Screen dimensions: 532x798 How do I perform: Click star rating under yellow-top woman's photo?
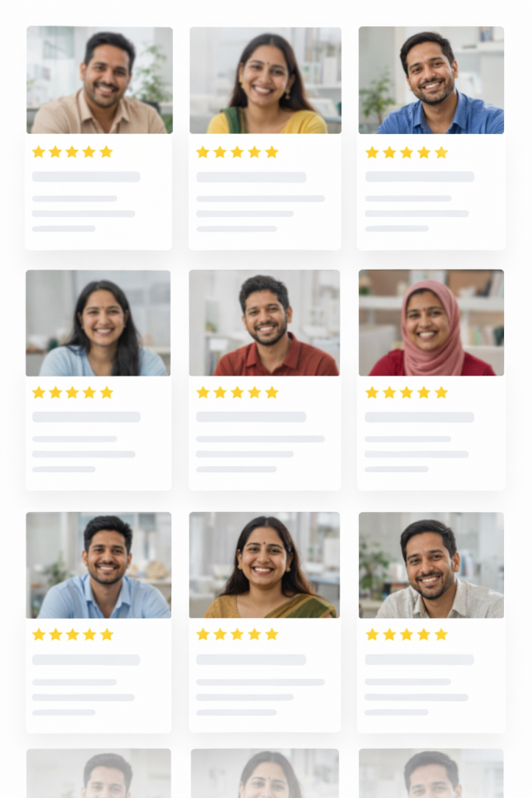point(237,152)
